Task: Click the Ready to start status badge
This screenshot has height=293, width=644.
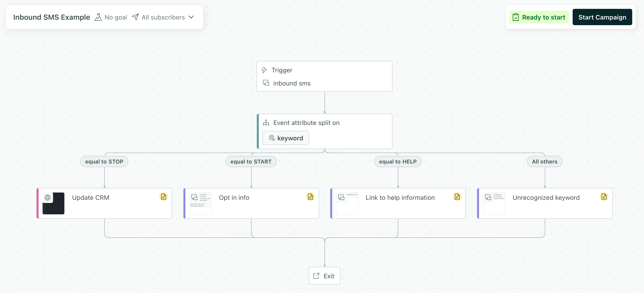Action: point(539,17)
